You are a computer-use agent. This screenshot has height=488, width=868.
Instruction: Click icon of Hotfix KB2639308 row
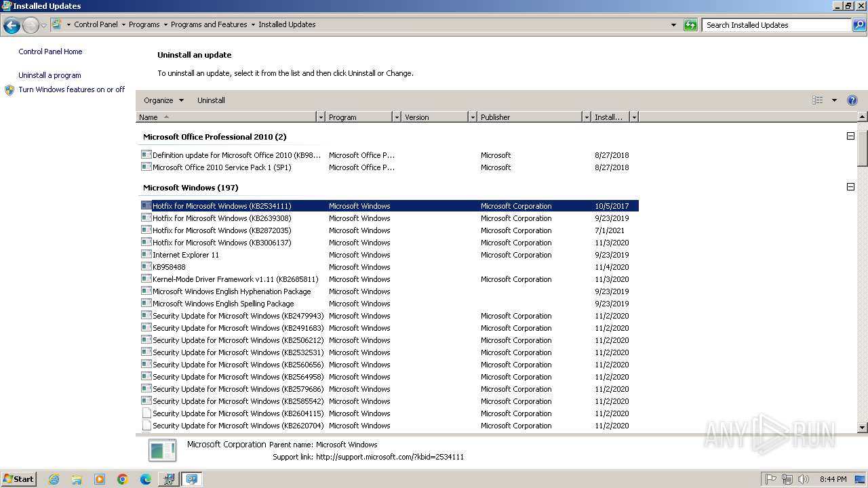(x=146, y=218)
